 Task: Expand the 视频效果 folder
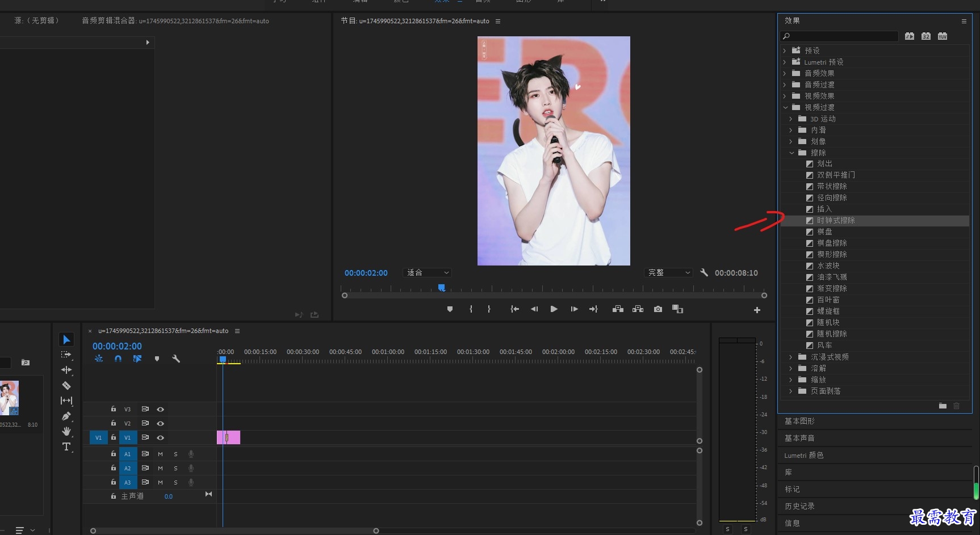pyautogui.click(x=785, y=96)
